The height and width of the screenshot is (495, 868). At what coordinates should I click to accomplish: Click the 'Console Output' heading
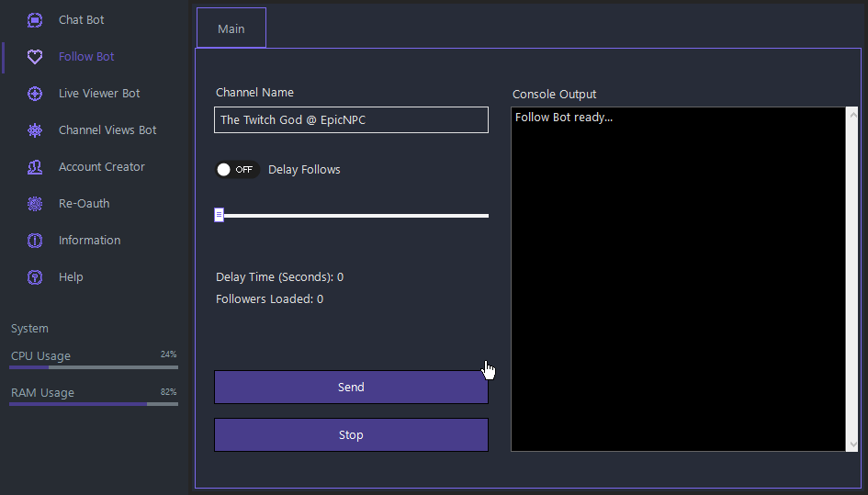click(554, 94)
